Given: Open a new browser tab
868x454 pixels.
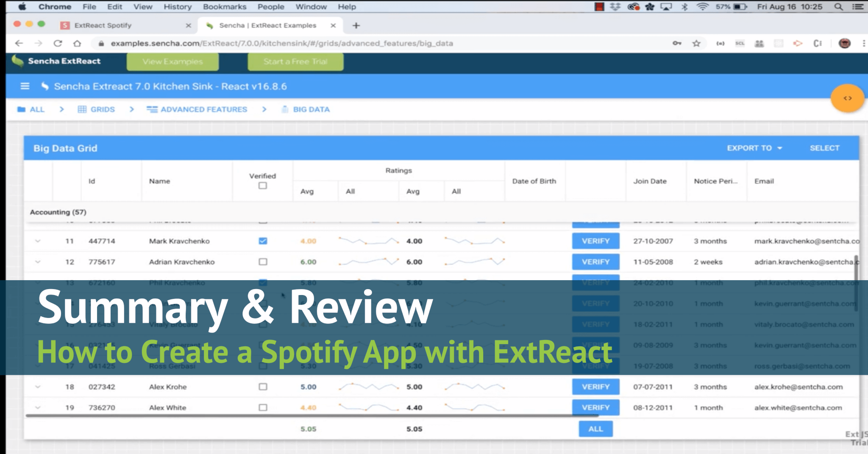Looking at the screenshot, I should (356, 25).
